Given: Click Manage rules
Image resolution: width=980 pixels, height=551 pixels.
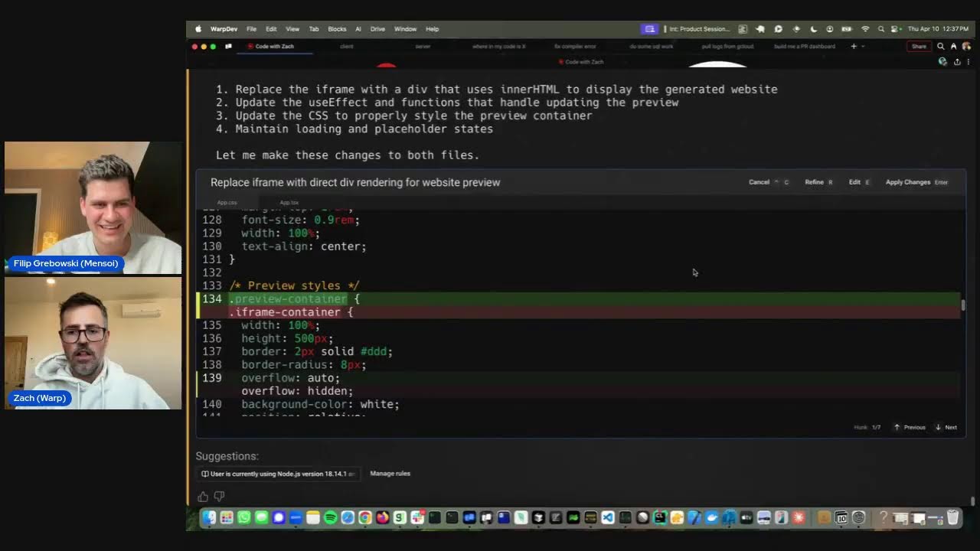Looking at the screenshot, I should (x=390, y=474).
